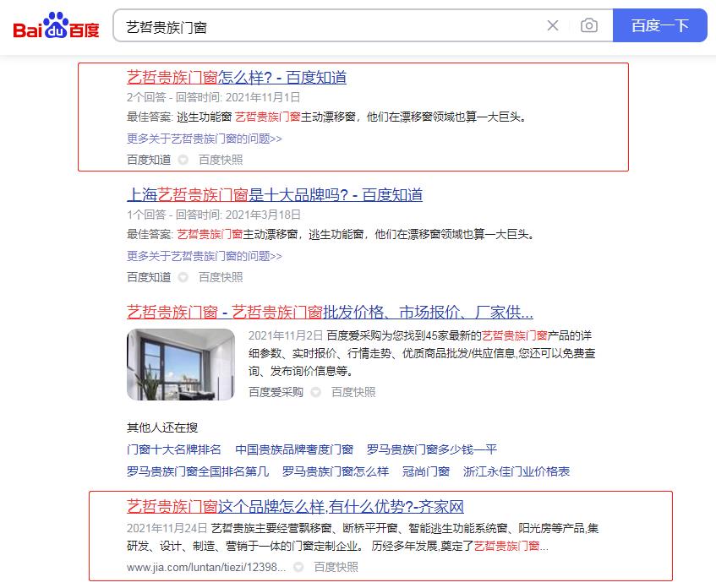The width and height of the screenshot is (716, 588).
Task: Expand the dropdown next to 百度爱采购
Action: 314,392
